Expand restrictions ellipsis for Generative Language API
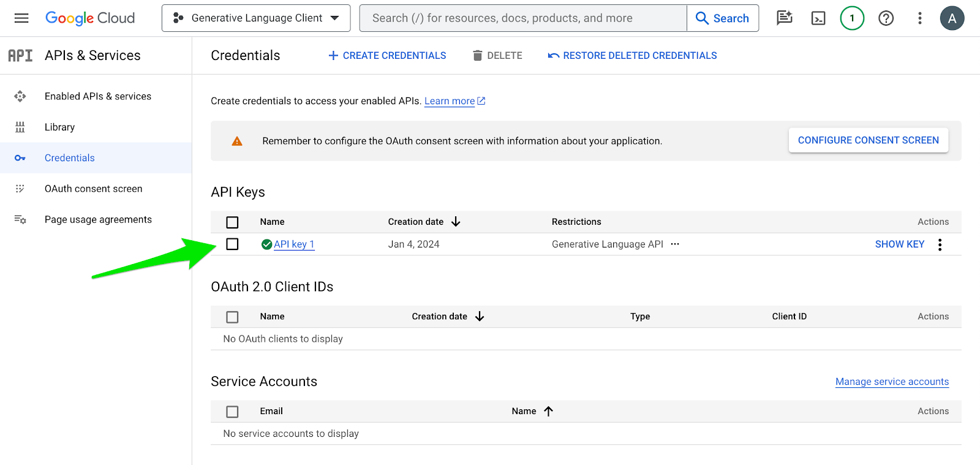 (x=675, y=244)
